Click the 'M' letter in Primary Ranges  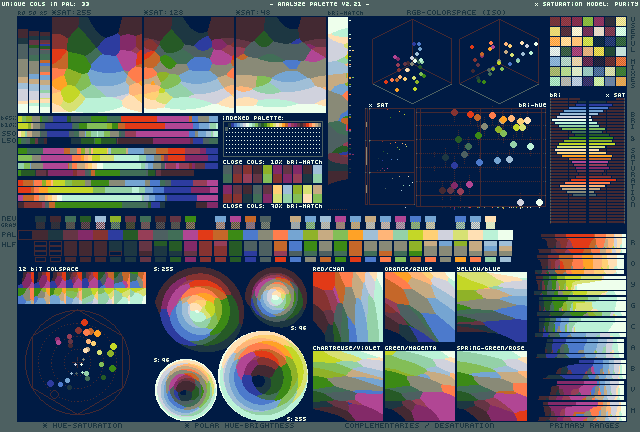tap(633, 410)
